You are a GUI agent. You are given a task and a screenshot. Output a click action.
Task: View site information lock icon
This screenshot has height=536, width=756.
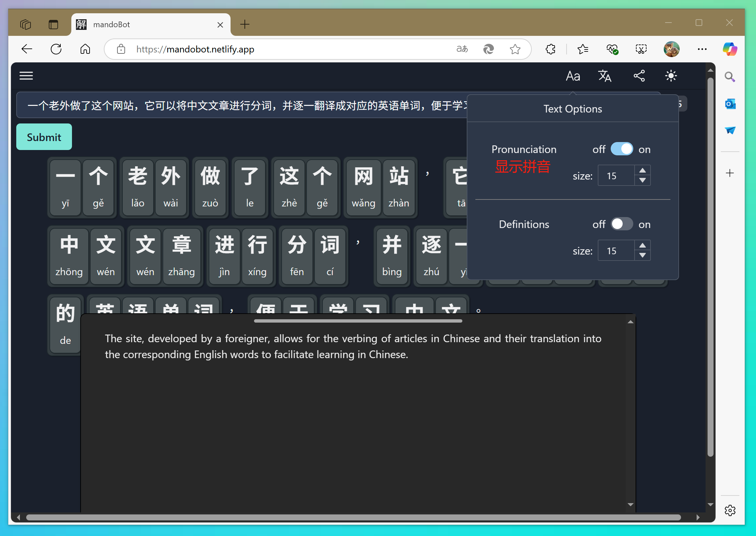(121, 49)
